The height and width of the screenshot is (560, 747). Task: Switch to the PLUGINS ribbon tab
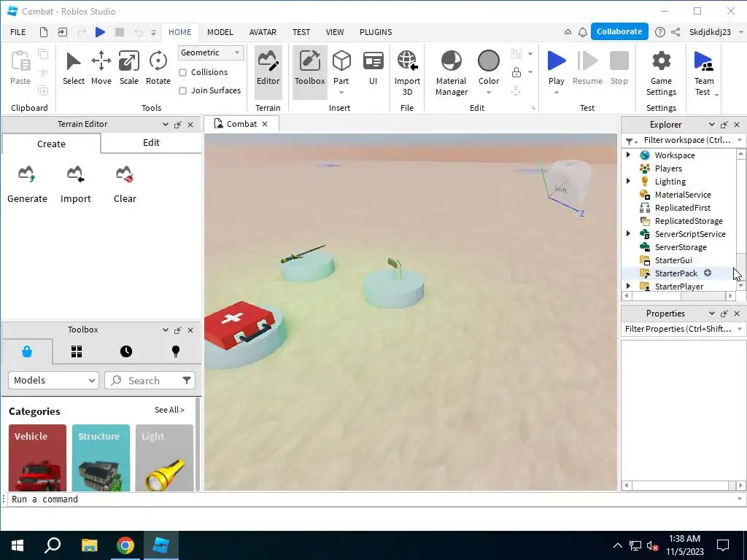[x=376, y=32]
